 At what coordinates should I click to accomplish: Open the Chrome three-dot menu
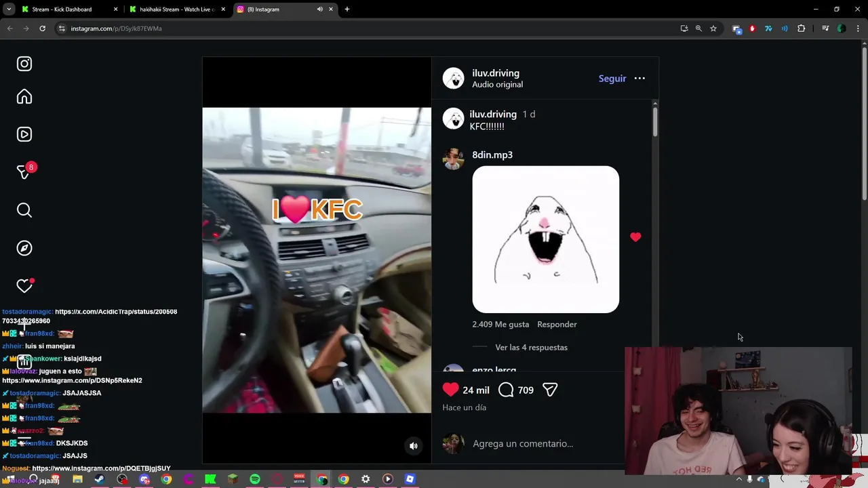(858, 28)
